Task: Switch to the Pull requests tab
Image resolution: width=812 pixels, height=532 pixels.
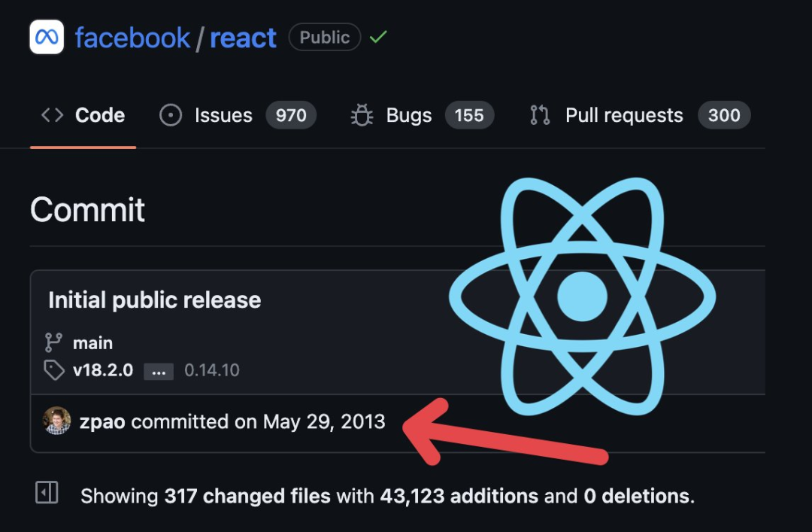Action: pos(623,114)
